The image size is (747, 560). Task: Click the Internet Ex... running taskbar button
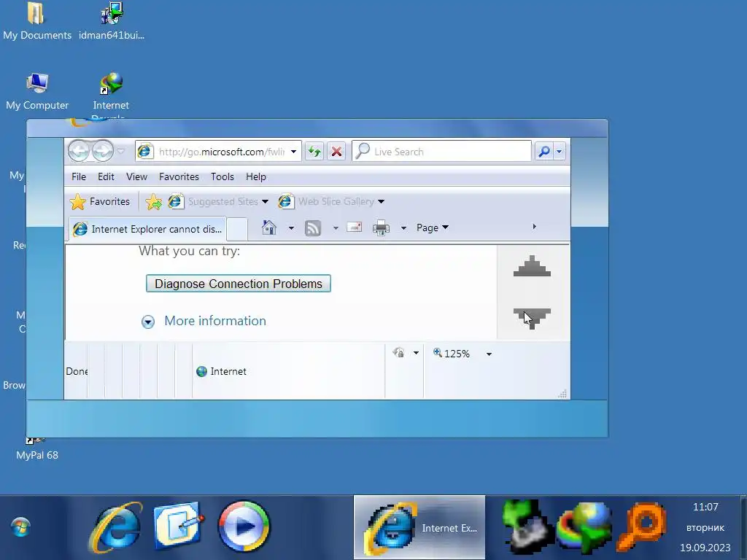(x=419, y=527)
